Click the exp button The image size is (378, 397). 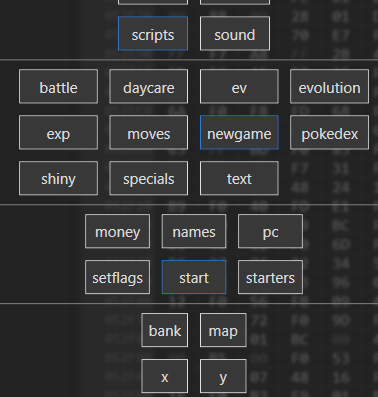click(x=58, y=132)
